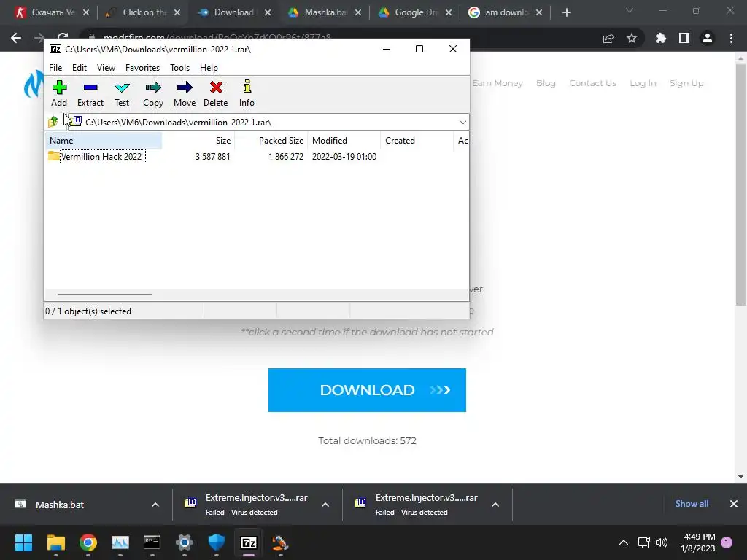Image resolution: width=747 pixels, height=560 pixels.
Task: Expand first Extreme.Injector download options chevron
Action: (x=325, y=505)
